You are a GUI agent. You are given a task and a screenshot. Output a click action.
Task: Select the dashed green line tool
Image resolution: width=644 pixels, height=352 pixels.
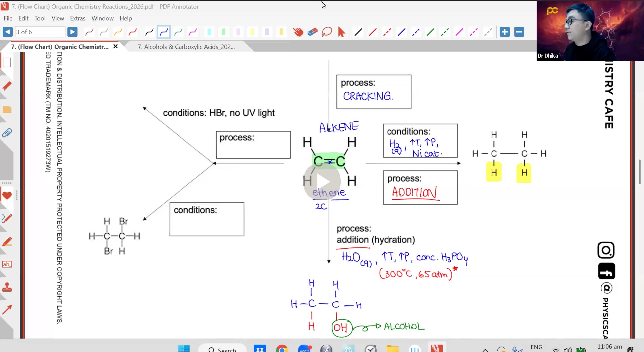pos(445,32)
